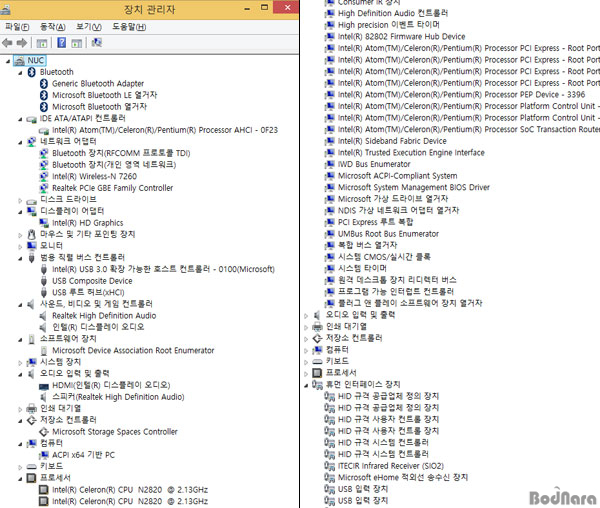Viewport: 600px width, 508px height.
Task: Collapse the 네트워크 어댑터 category
Action: [x=20, y=143]
